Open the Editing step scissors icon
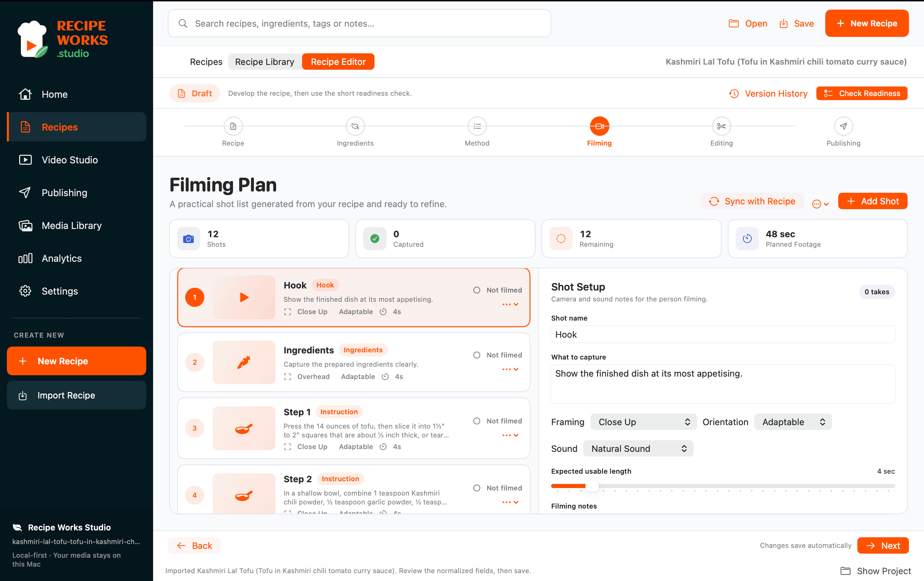Image resolution: width=924 pixels, height=581 pixels. click(x=721, y=126)
